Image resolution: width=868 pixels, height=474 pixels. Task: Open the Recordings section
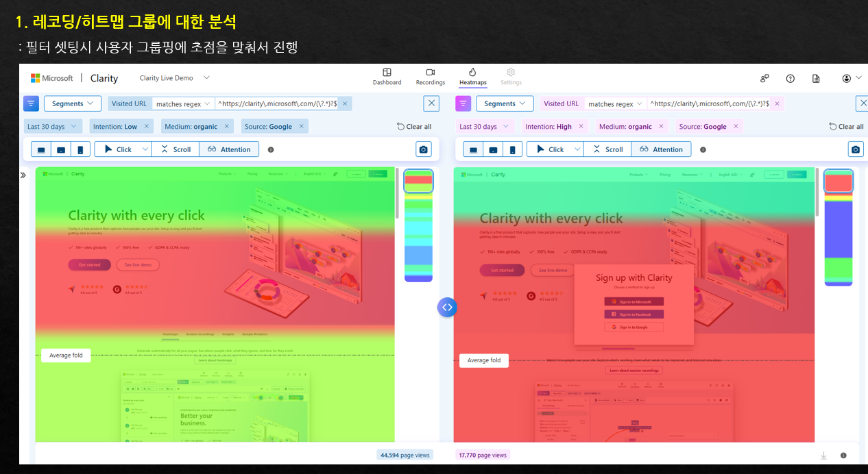[x=430, y=77]
